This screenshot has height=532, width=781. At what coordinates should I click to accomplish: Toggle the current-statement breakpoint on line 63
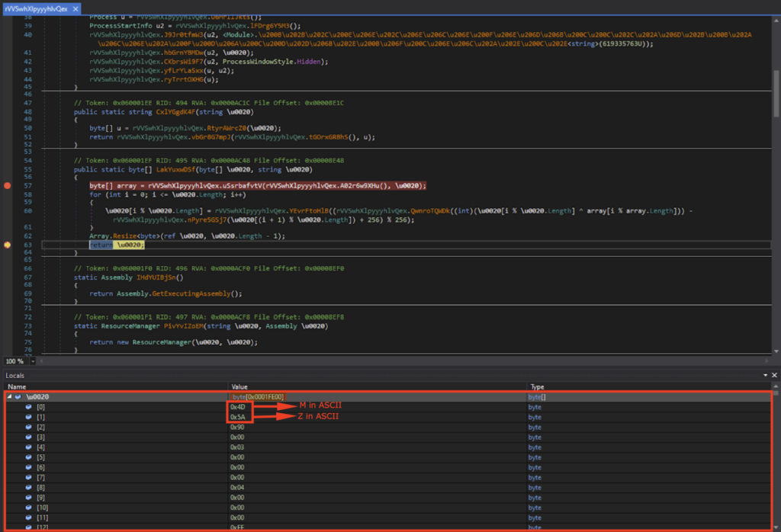click(8, 245)
